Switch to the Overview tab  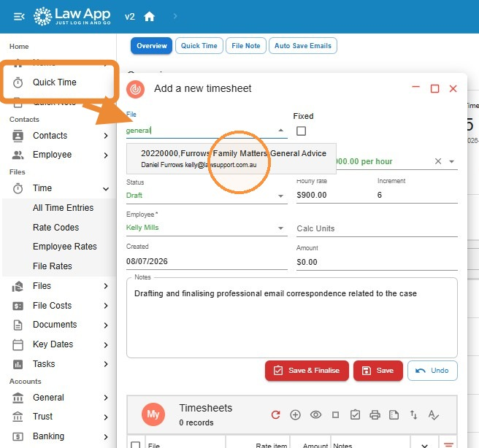152,46
